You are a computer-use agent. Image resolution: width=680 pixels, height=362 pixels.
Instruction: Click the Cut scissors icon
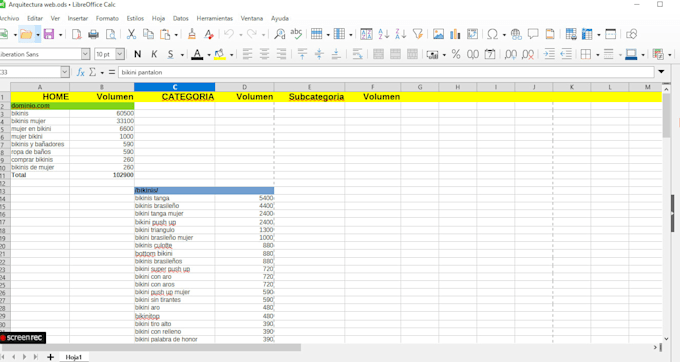click(131, 34)
